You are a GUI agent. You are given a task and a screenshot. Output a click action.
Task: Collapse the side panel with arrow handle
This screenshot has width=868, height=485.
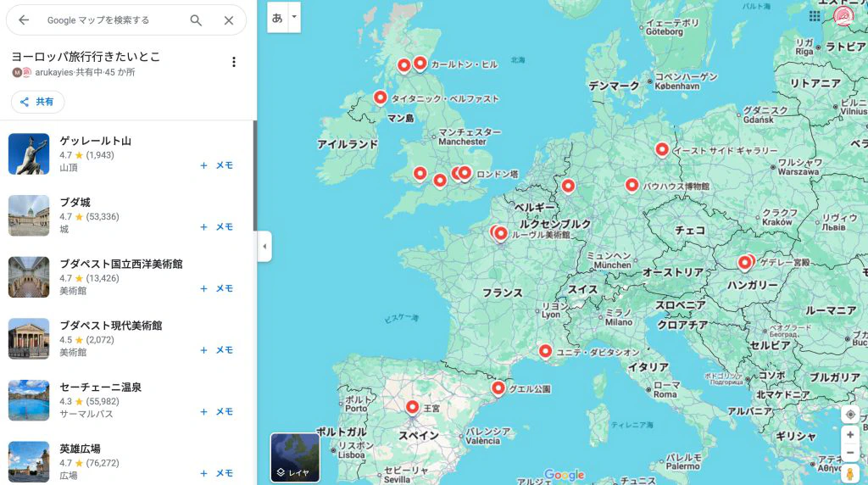click(x=264, y=247)
